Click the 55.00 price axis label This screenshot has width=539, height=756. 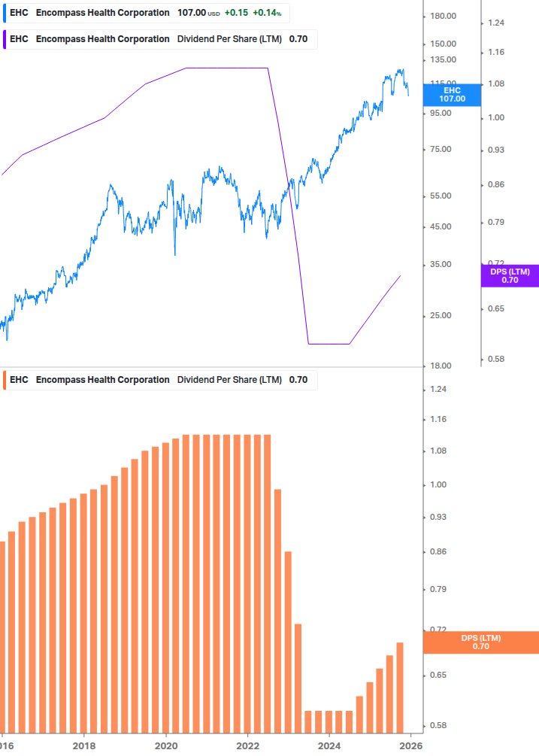(441, 196)
